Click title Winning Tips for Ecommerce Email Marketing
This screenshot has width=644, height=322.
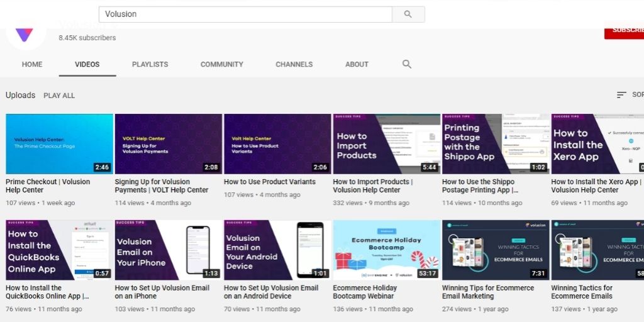click(x=488, y=292)
